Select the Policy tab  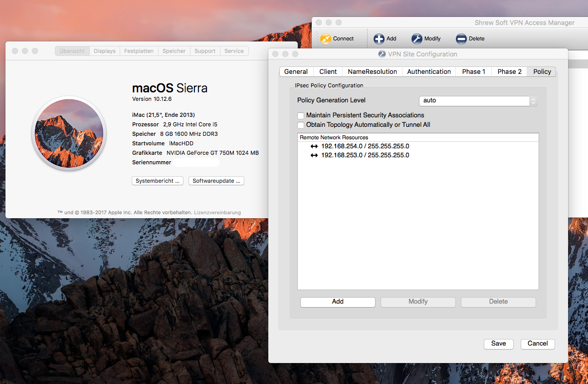[542, 72]
